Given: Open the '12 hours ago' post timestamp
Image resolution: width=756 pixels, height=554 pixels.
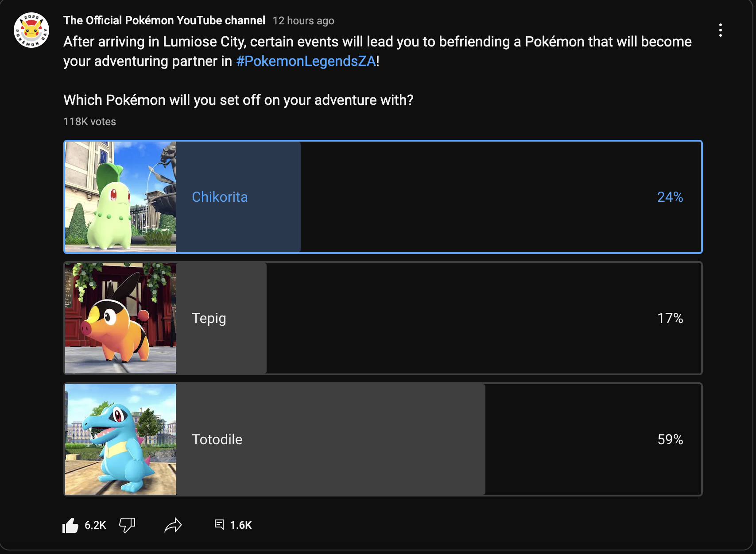Looking at the screenshot, I should point(303,21).
